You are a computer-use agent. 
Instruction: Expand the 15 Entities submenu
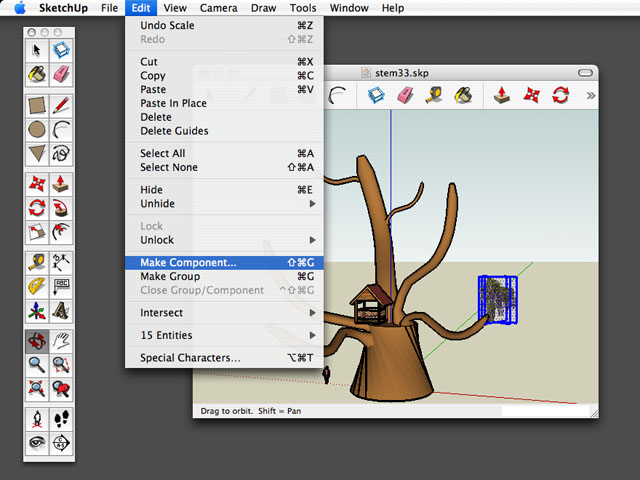pos(224,335)
